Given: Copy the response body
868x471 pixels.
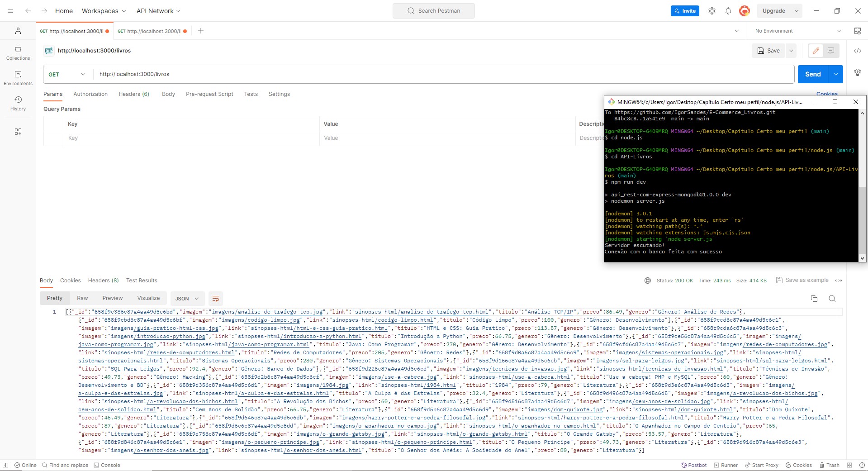Looking at the screenshot, I should [x=814, y=299].
